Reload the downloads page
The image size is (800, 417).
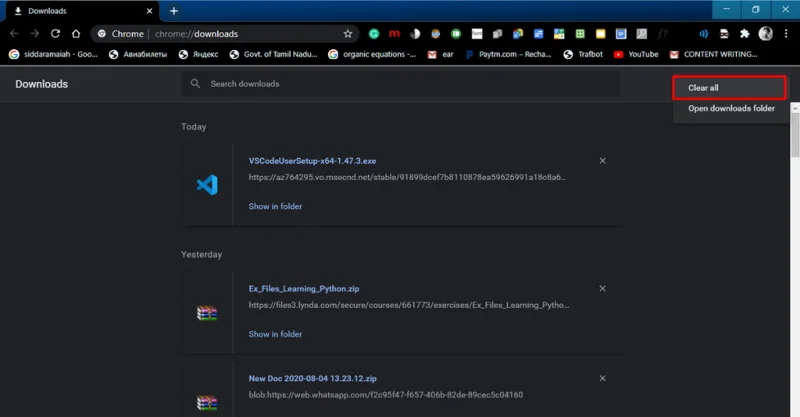pos(55,34)
